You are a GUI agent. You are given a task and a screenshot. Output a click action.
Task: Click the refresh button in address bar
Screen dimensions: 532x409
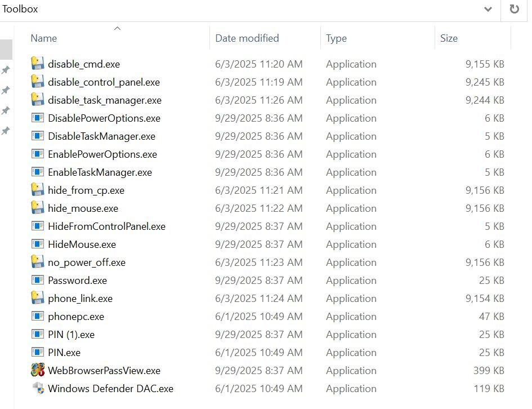point(514,10)
